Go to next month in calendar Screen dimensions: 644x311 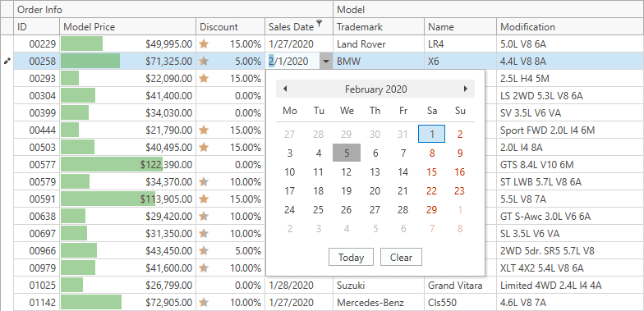point(465,89)
